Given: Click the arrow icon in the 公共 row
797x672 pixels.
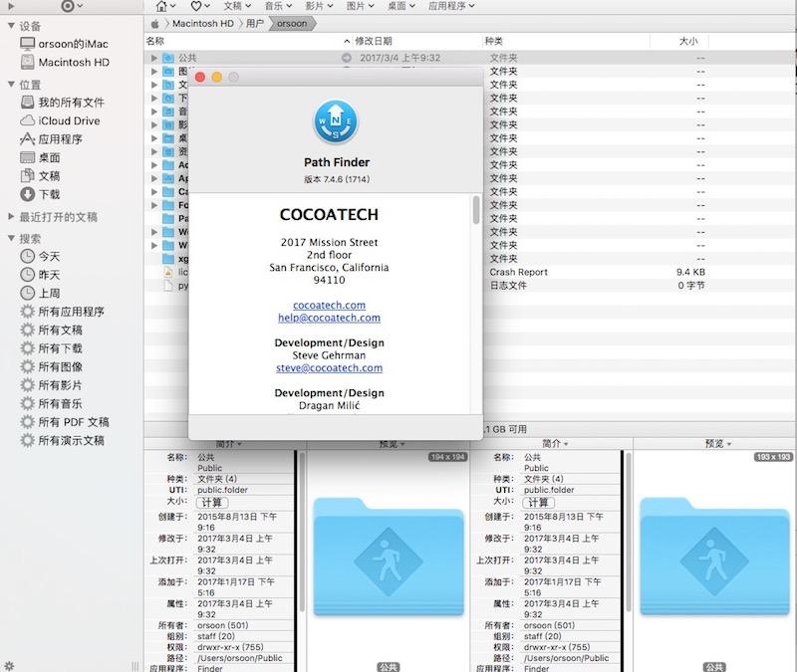Looking at the screenshot, I should 346,58.
